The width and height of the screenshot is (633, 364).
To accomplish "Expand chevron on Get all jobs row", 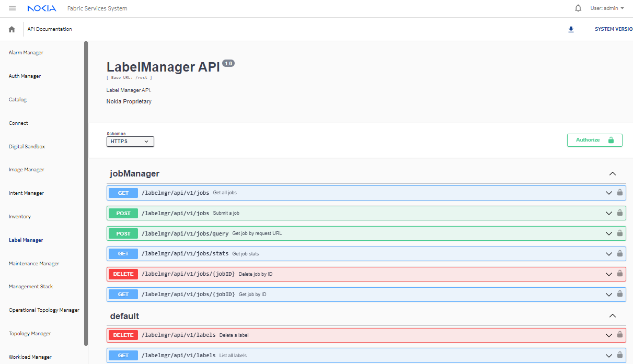I will pyautogui.click(x=608, y=193).
